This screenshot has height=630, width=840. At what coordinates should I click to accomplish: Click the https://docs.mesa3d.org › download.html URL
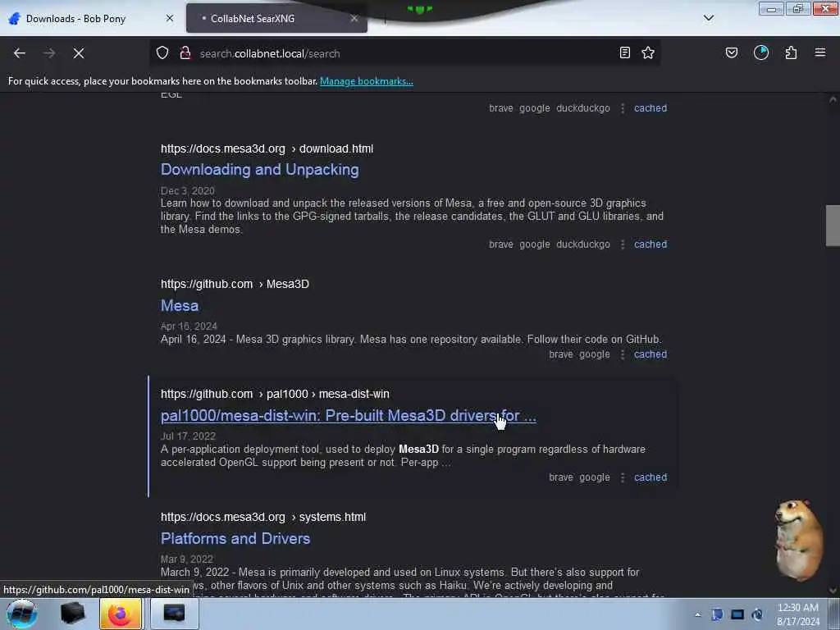point(267,148)
